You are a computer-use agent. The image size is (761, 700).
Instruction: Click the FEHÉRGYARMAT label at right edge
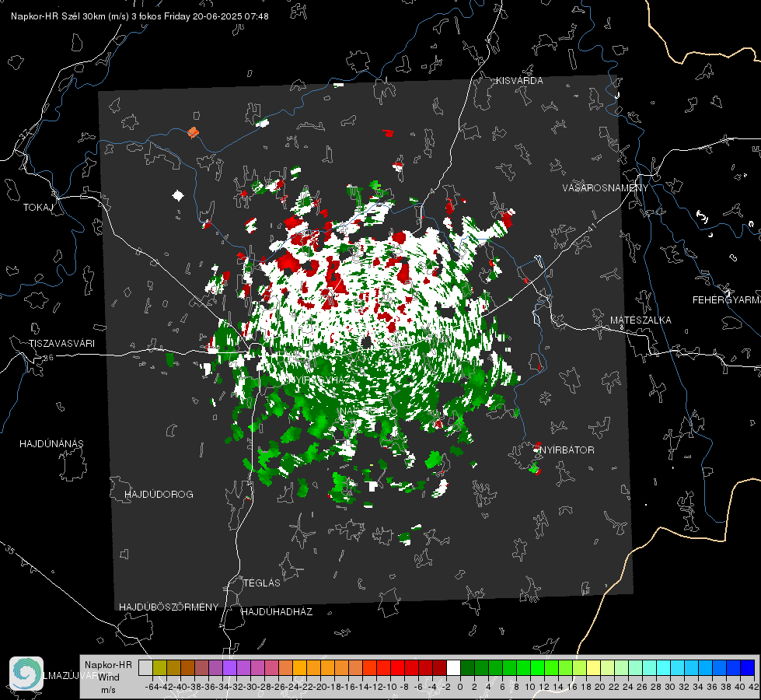coord(727,300)
